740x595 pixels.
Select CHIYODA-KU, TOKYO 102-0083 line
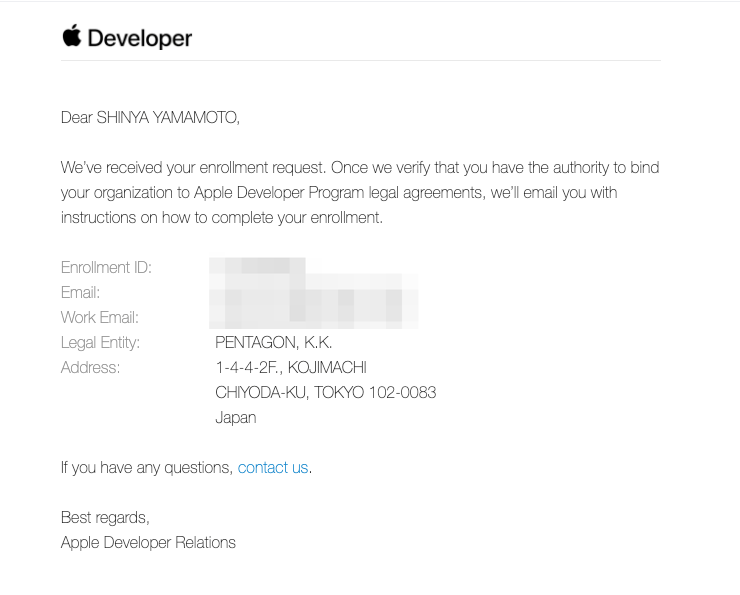pos(326,393)
